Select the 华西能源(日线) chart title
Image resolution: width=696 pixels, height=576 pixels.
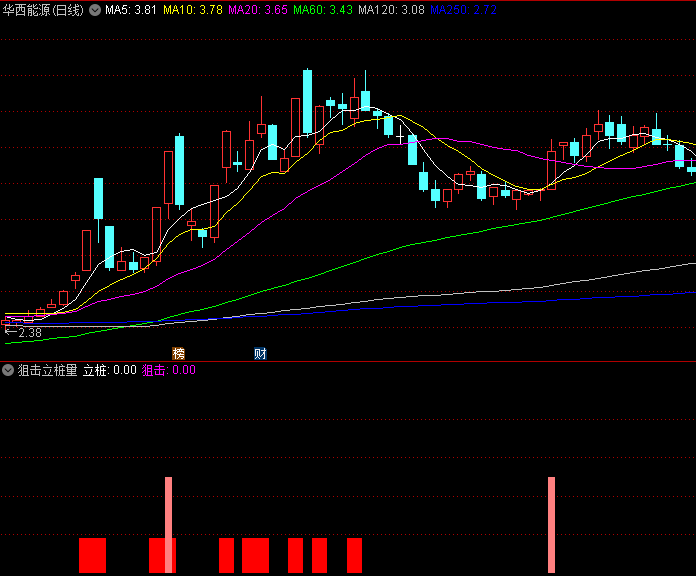click(x=43, y=10)
